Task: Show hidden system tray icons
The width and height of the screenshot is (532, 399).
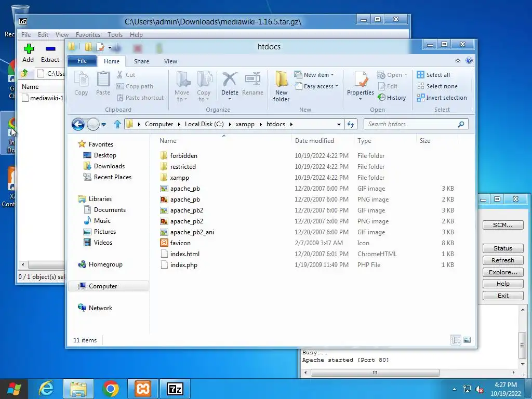Action: click(x=454, y=389)
